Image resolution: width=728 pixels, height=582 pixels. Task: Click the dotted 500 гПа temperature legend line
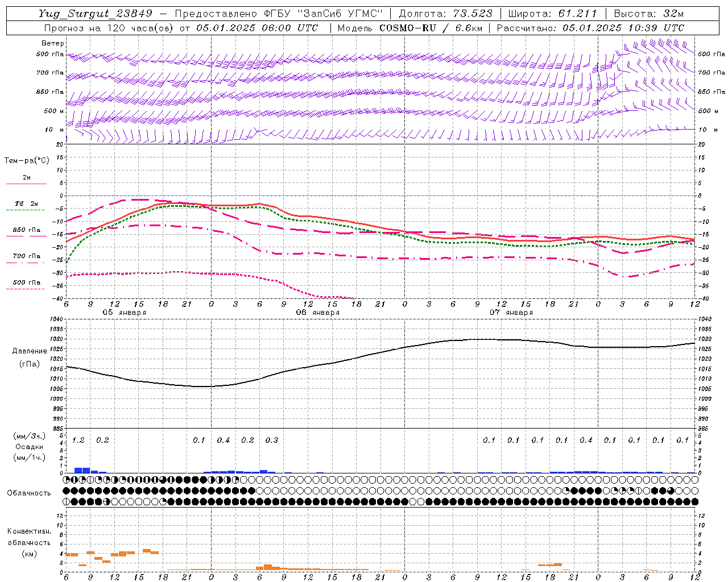(26, 289)
